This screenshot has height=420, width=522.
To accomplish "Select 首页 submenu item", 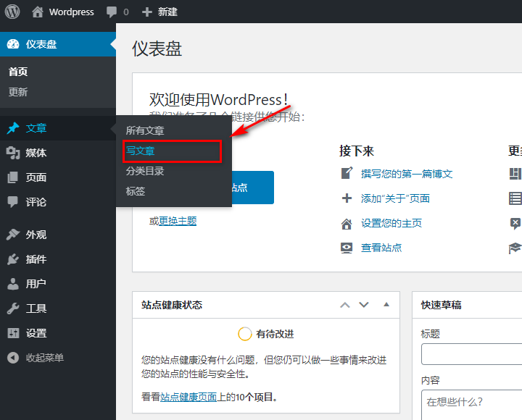I will (18, 72).
